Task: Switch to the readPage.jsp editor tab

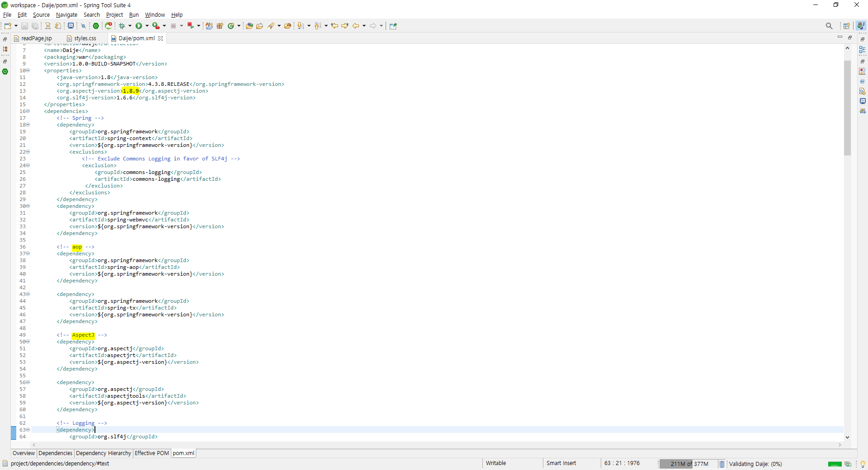Action: [36, 38]
